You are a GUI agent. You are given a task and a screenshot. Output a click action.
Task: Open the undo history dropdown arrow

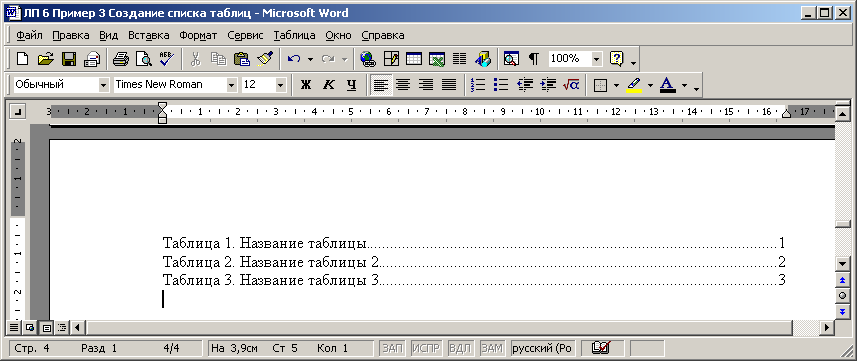tap(310, 59)
